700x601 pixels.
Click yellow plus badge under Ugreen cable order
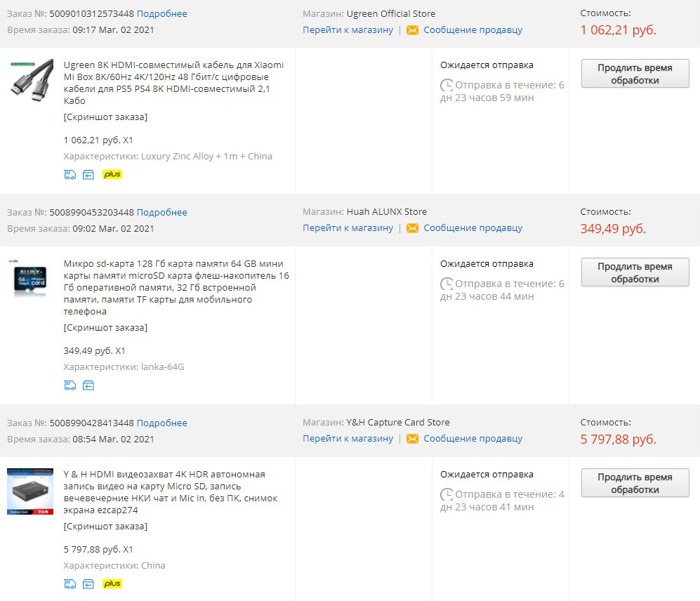(x=112, y=175)
